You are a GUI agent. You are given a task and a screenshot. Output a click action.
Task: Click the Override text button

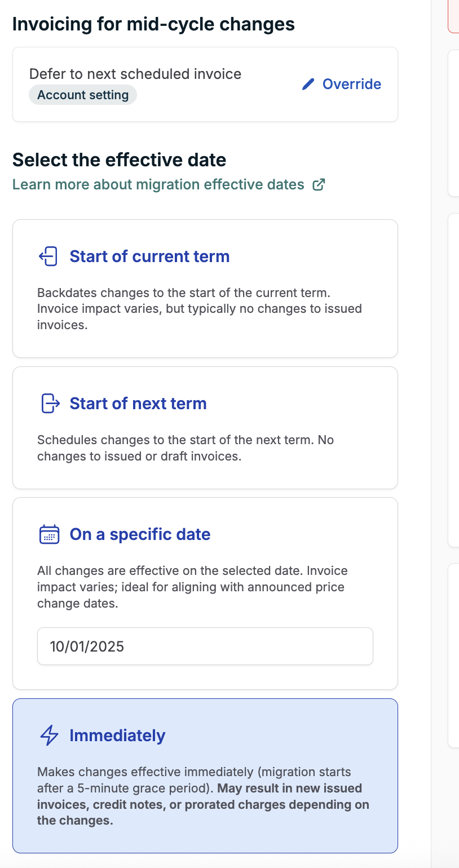(x=351, y=85)
